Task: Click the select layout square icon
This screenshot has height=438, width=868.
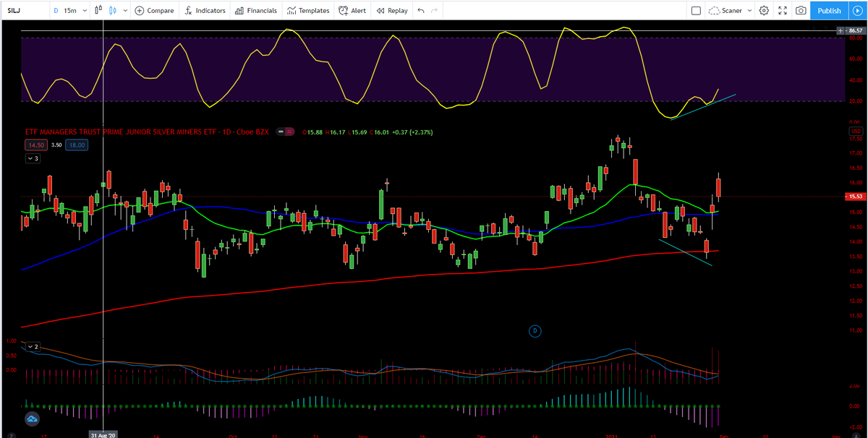Action: coord(696,11)
